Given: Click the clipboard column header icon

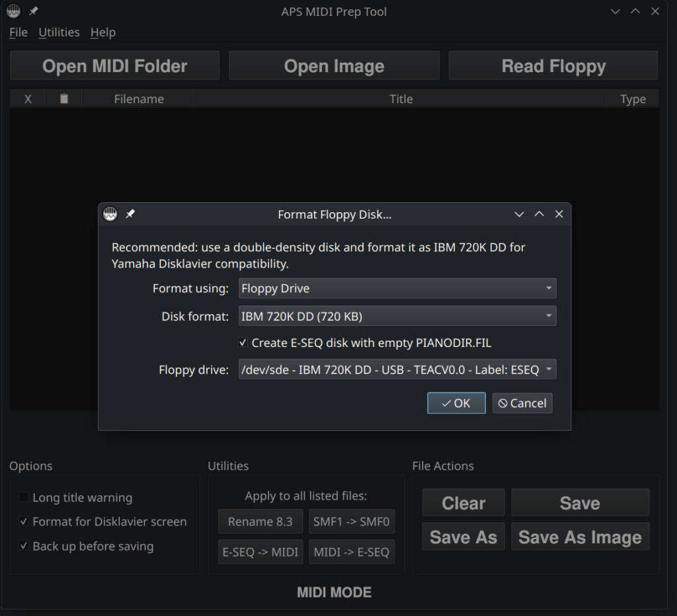Looking at the screenshot, I should click(64, 99).
